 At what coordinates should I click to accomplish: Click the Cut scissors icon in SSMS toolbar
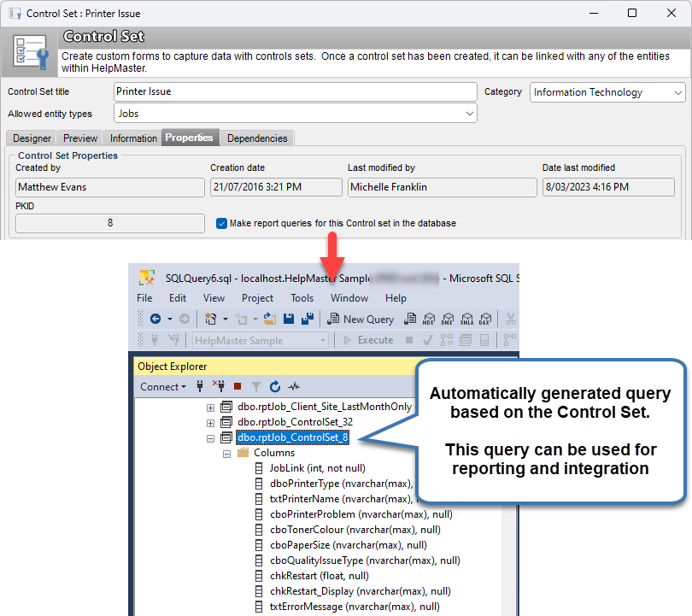(x=511, y=319)
